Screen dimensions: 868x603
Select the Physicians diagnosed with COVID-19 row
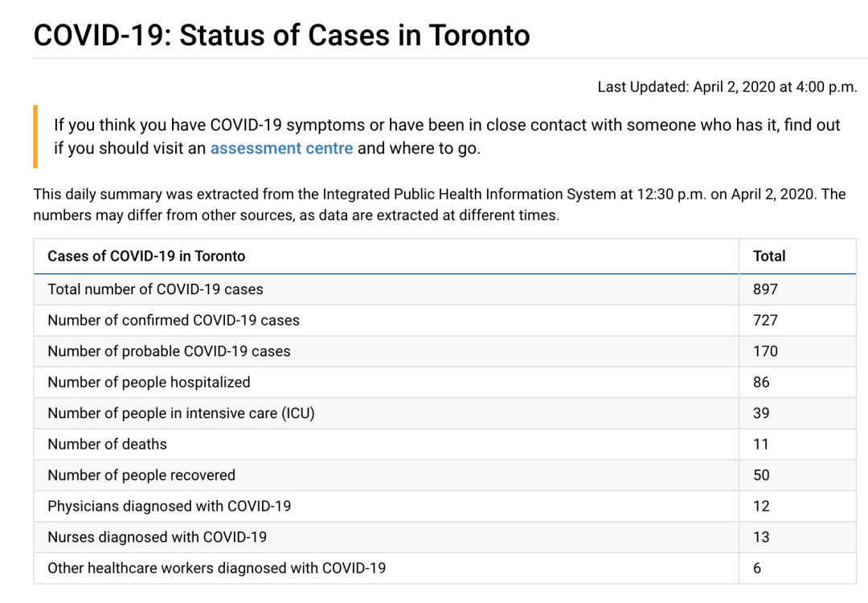(x=444, y=506)
